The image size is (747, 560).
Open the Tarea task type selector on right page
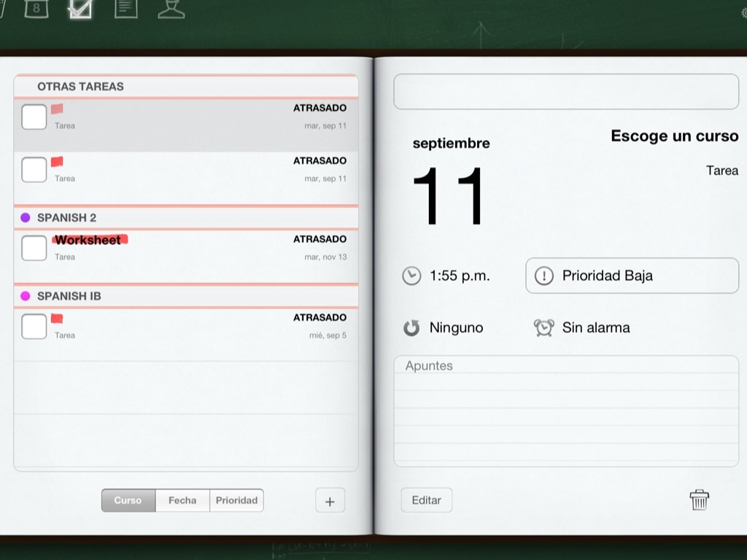tap(721, 171)
